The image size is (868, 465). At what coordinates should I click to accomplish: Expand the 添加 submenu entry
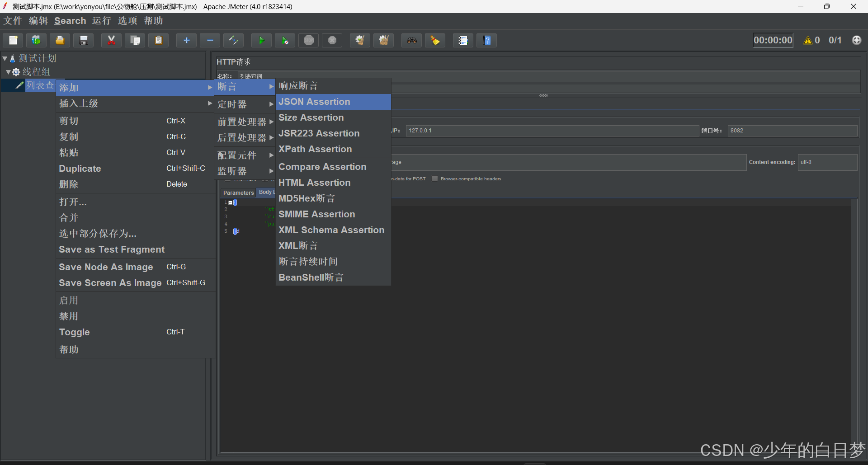click(135, 88)
